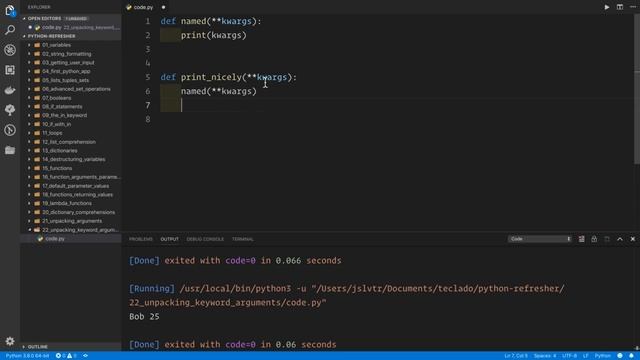This screenshot has width=640, height=360.
Task: Select the 08_if_statements folder
Action: coord(62,107)
